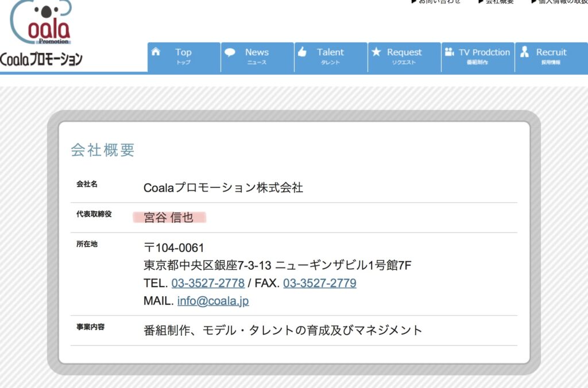This screenshot has width=588, height=388.
Task: Click the 会社概要 page heading
Action: click(103, 150)
